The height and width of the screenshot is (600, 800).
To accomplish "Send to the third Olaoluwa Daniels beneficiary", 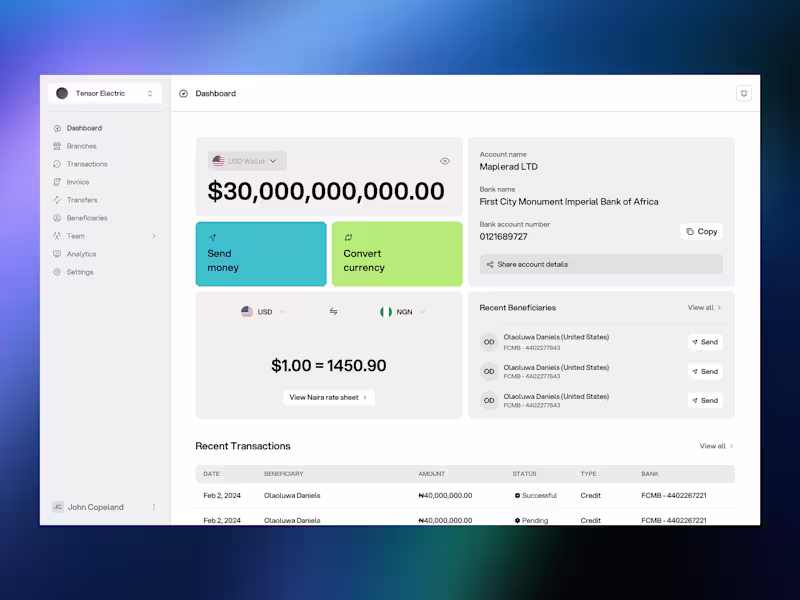I will pos(705,401).
